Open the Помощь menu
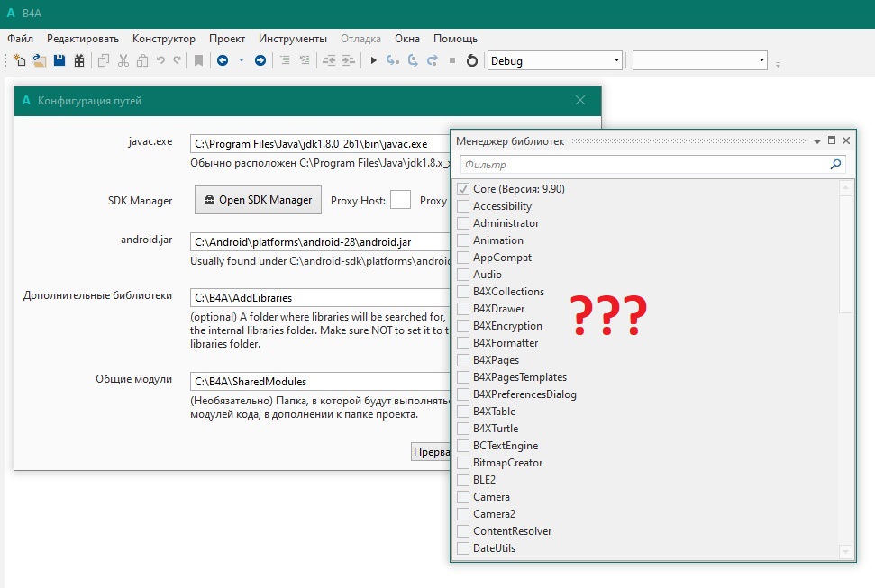 coord(455,39)
